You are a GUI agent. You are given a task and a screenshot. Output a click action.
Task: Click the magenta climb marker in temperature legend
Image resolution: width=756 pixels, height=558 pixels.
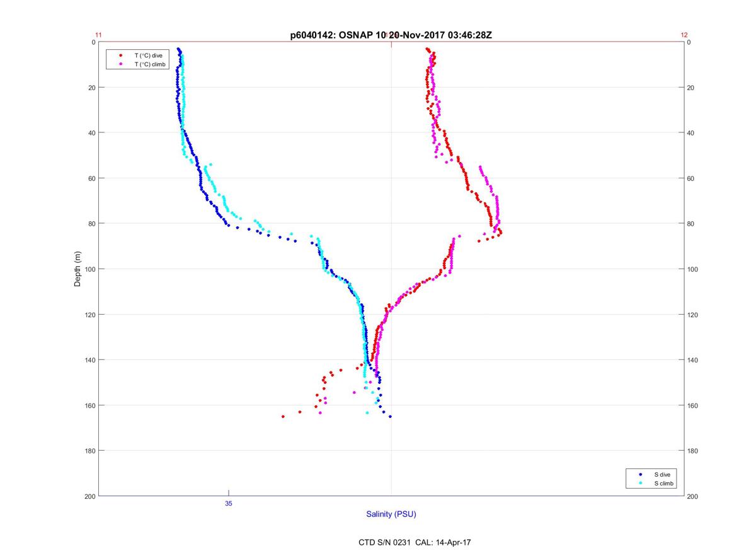[120, 64]
